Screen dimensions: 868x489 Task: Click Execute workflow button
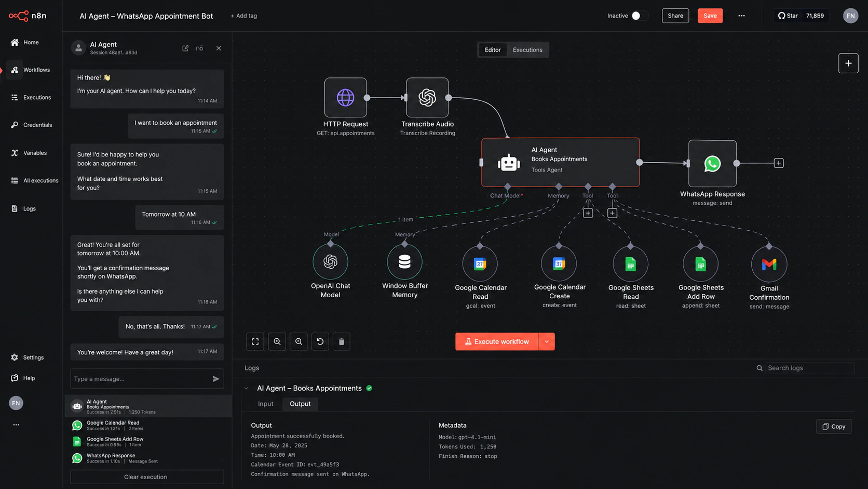coord(497,341)
